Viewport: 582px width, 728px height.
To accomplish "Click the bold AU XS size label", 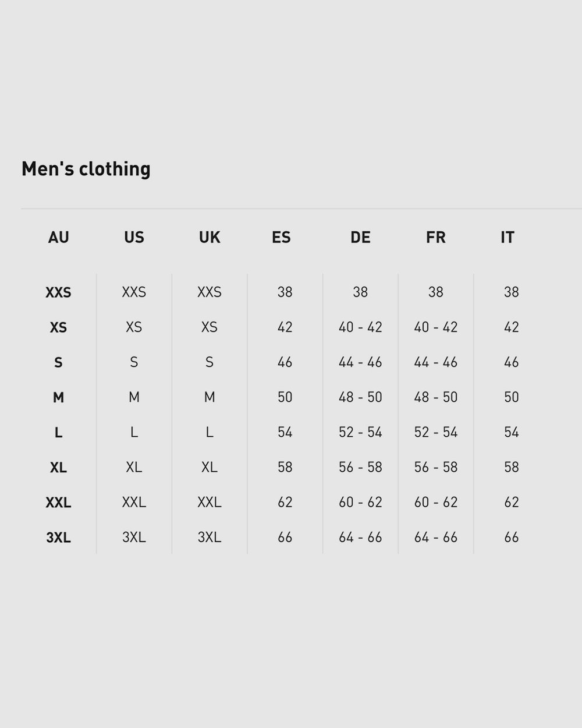I will (58, 327).
